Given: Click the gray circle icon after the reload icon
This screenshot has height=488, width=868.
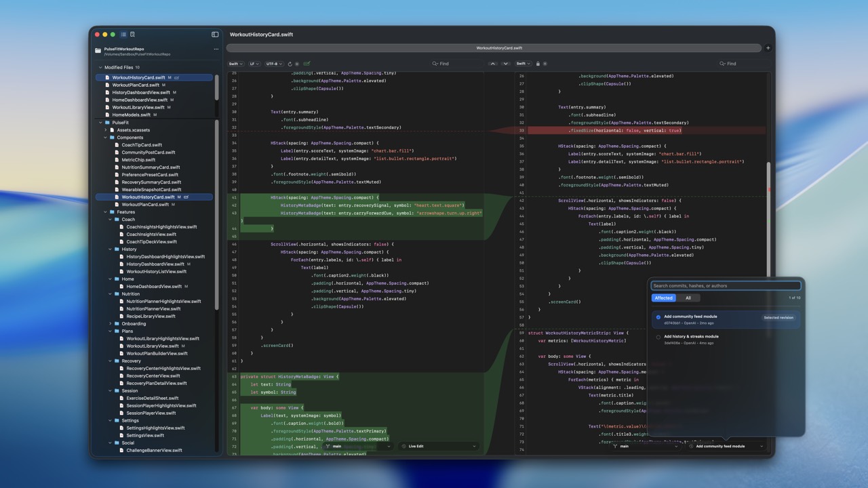Looking at the screenshot, I should 297,64.
